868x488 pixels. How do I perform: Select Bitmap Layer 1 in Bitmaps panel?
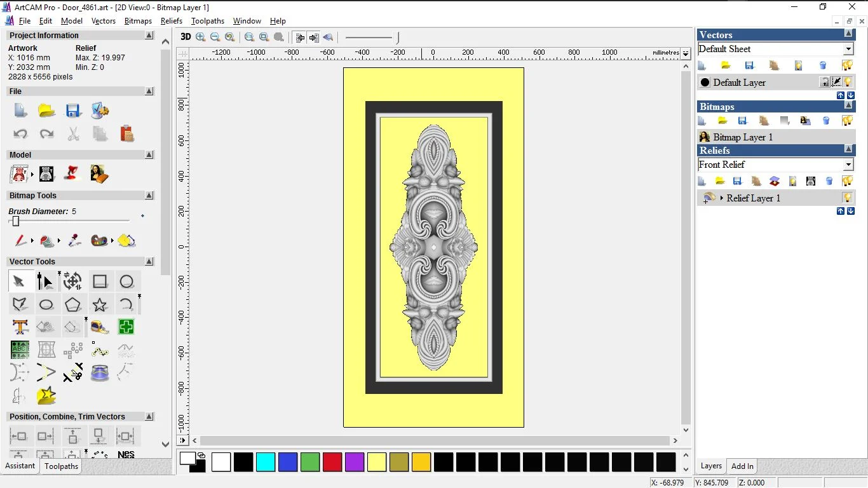pos(742,137)
